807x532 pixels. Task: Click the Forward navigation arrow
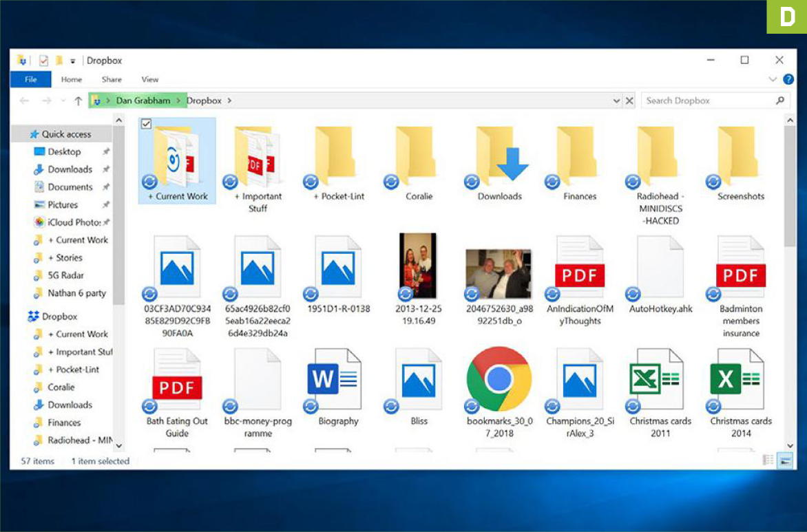click(x=46, y=101)
